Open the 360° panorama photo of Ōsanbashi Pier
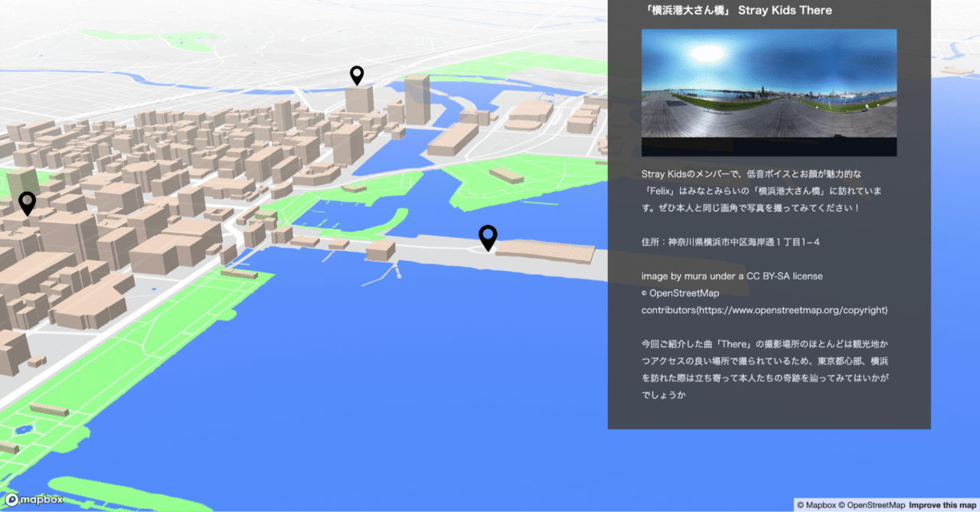Viewport: 980px width, 512px height. [769, 92]
